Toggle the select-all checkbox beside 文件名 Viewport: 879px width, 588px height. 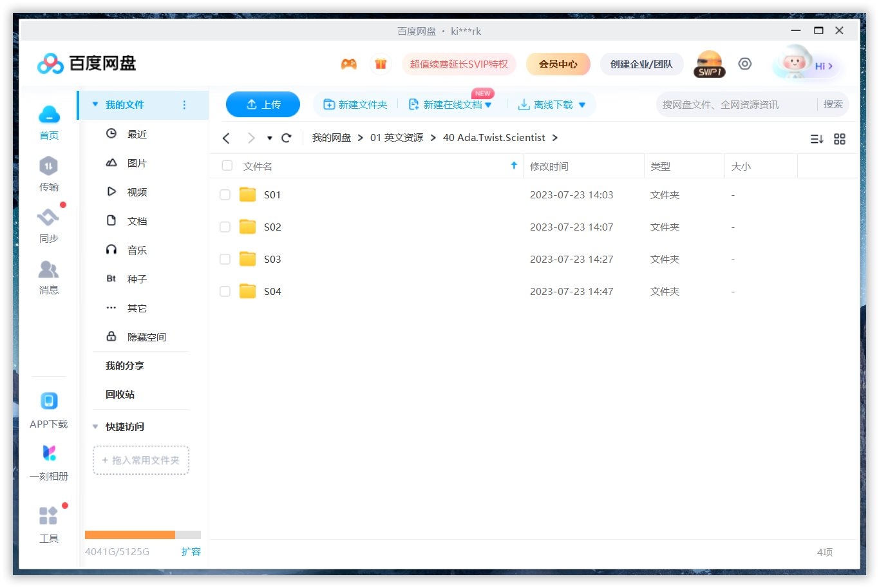click(x=227, y=166)
